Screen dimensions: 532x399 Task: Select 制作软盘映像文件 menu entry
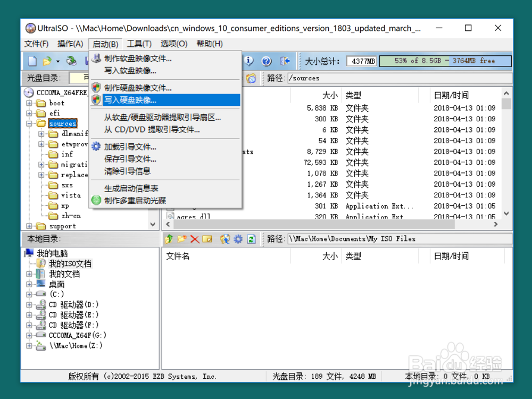coord(165,59)
